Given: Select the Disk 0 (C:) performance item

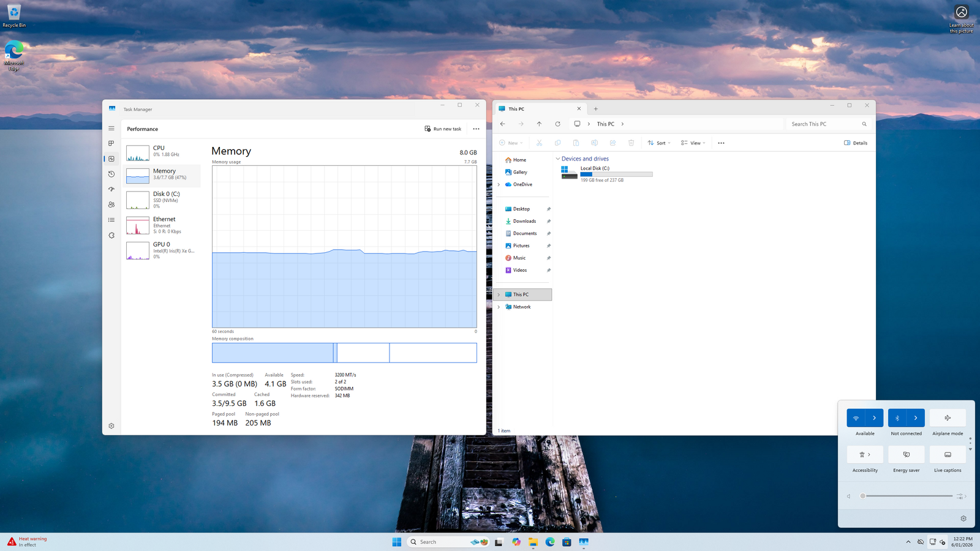Looking at the screenshot, I should (x=162, y=200).
